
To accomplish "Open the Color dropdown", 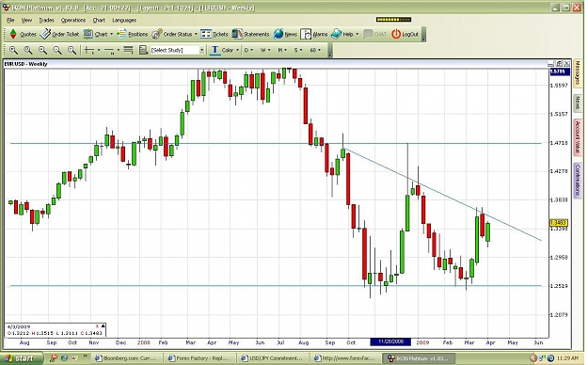I will click(x=230, y=50).
